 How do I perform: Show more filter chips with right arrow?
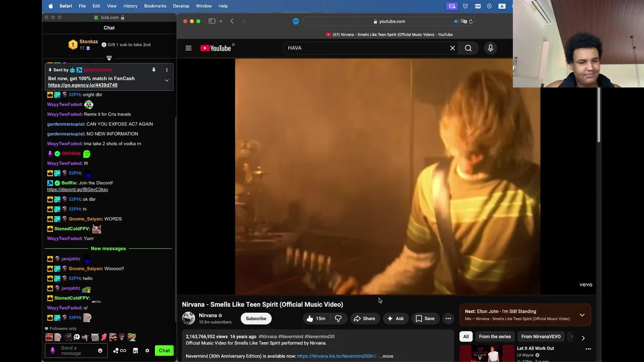(583, 338)
